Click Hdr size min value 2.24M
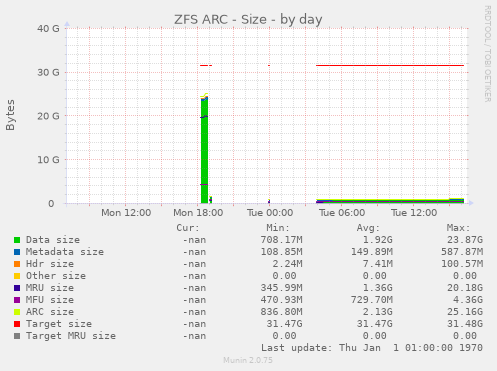 (x=287, y=264)
